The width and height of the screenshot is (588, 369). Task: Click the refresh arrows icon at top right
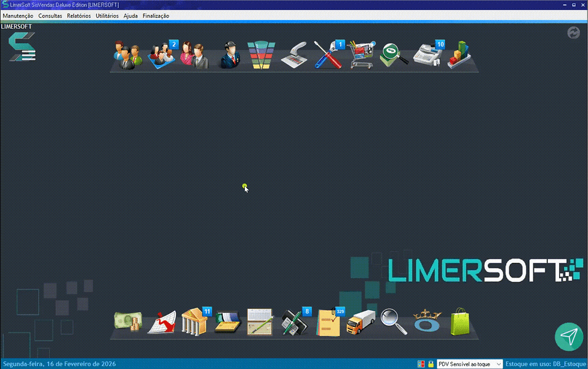tap(574, 32)
